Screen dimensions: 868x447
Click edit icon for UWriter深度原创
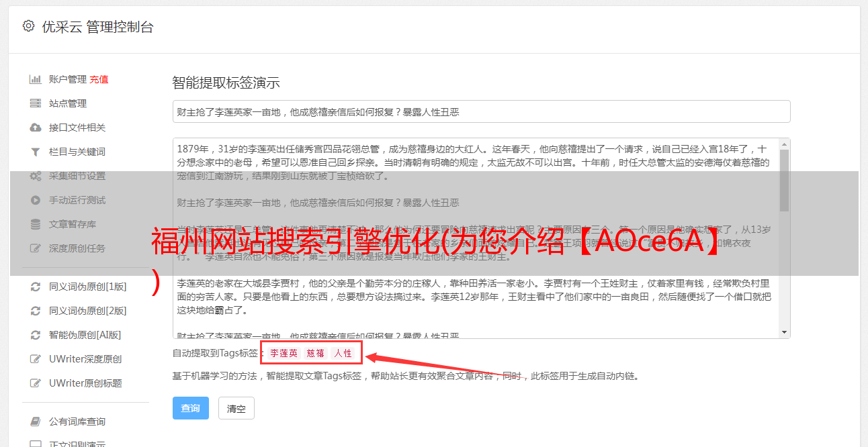pos(36,359)
